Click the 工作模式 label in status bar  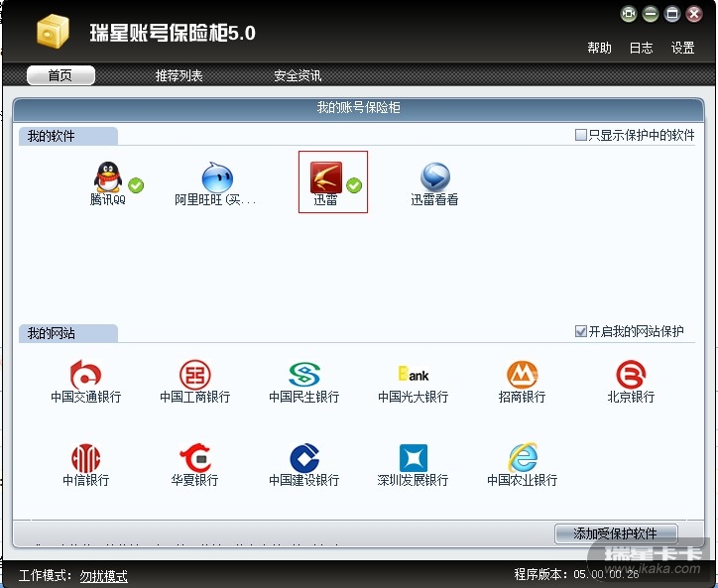pyautogui.click(x=45, y=575)
